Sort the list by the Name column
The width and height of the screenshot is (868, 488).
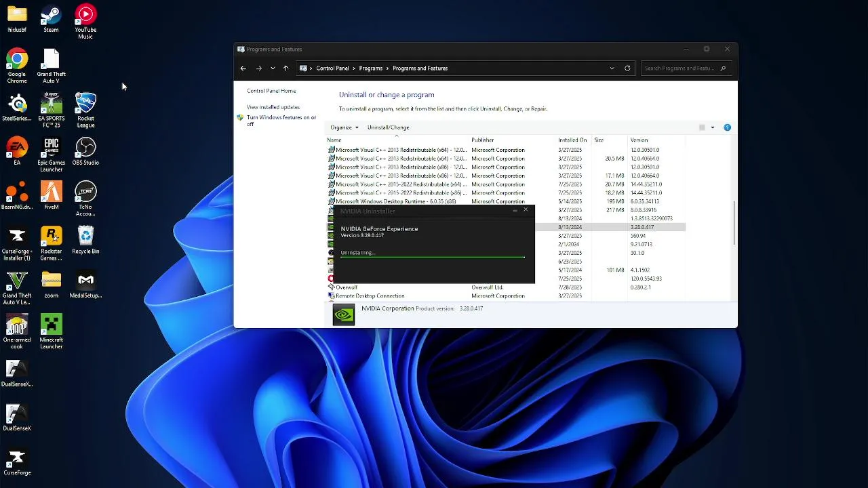(x=397, y=140)
